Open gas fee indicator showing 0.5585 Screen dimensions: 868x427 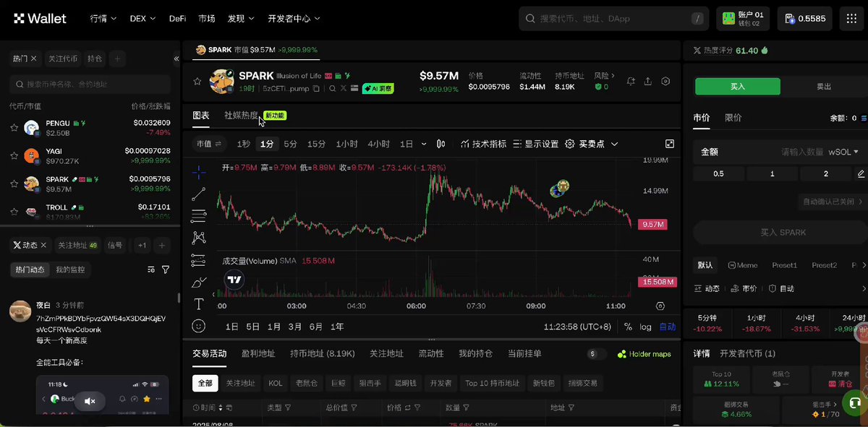pyautogui.click(x=805, y=19)
